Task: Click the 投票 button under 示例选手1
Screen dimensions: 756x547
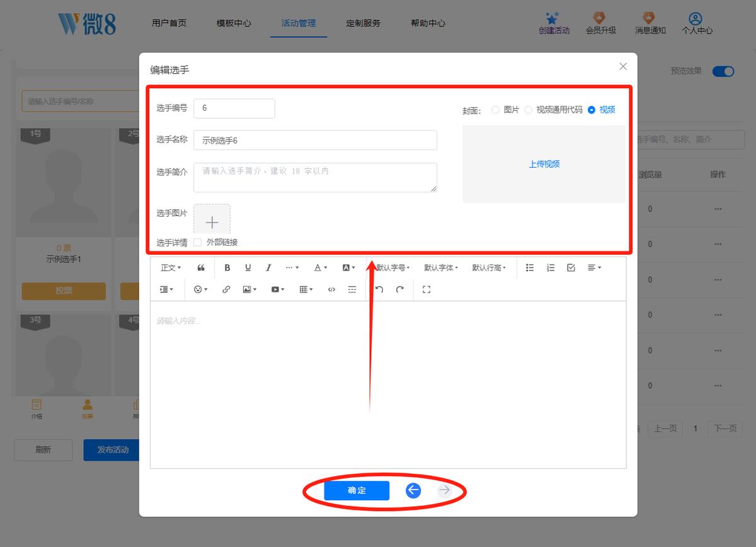Action: 64,291
